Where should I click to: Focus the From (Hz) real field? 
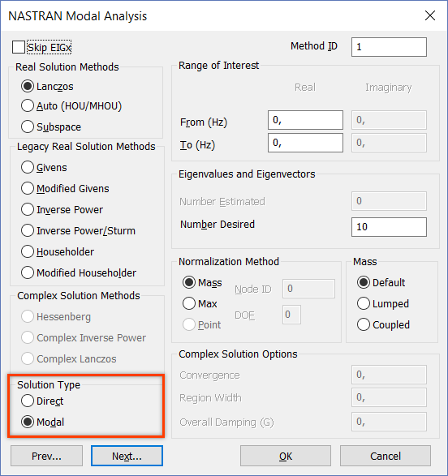click(305, 120)
